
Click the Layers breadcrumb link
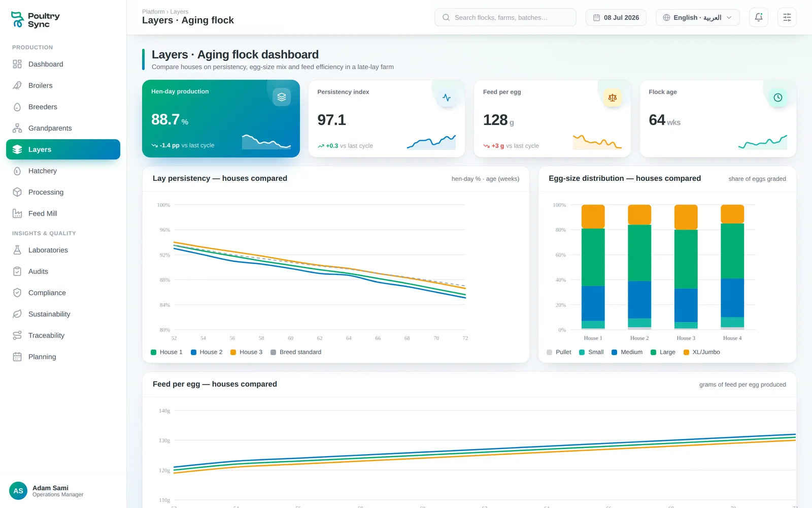pos(179,12)
